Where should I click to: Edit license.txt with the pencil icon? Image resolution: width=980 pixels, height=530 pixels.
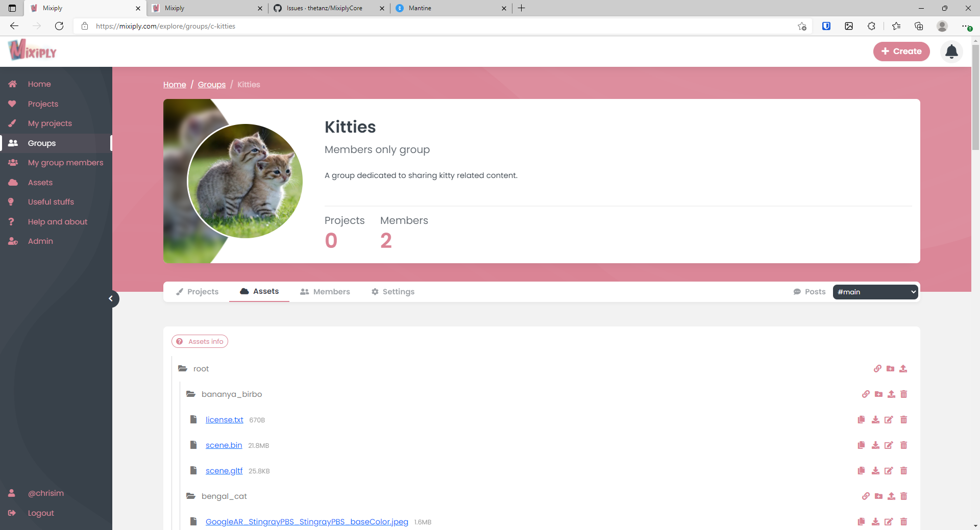[x=889, y=419]
